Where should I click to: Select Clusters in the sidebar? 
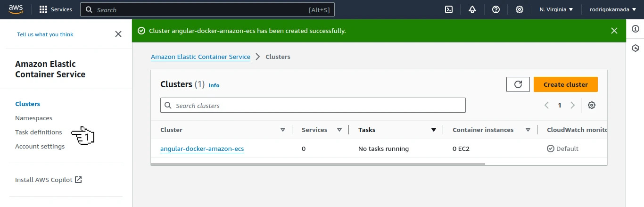[27, 104]
